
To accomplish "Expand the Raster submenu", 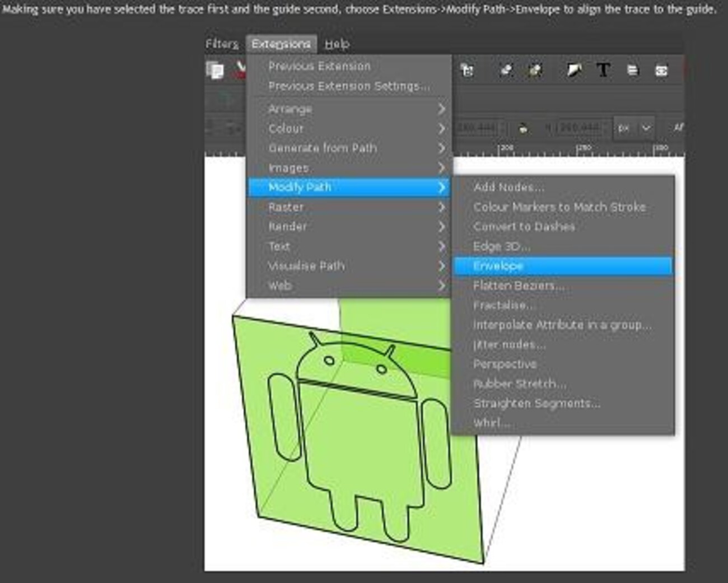I will (349, 207).
